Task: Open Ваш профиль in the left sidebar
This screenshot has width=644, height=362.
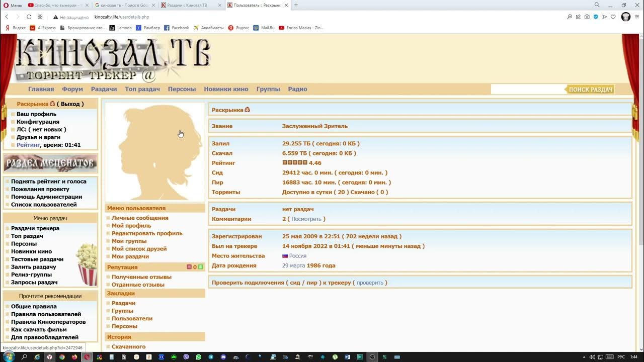Action: [36, 114]
